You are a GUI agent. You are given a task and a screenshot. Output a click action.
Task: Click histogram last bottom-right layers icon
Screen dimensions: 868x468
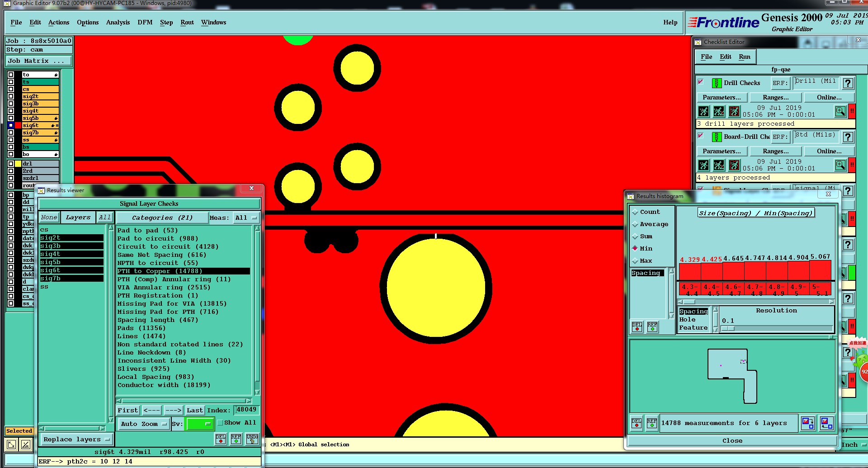click(x=827, y=423)
